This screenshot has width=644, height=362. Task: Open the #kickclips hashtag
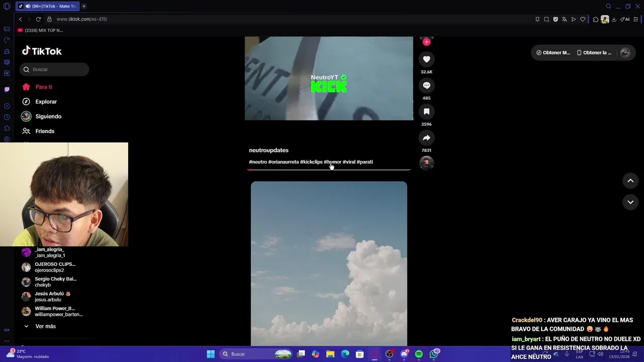311,162
